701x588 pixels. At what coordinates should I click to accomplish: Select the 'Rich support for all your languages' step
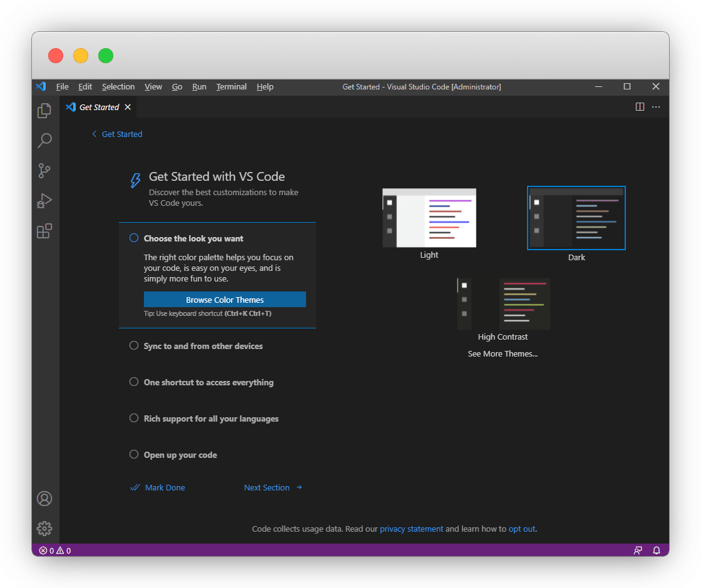pyautogui.click(x=211, y=418)
